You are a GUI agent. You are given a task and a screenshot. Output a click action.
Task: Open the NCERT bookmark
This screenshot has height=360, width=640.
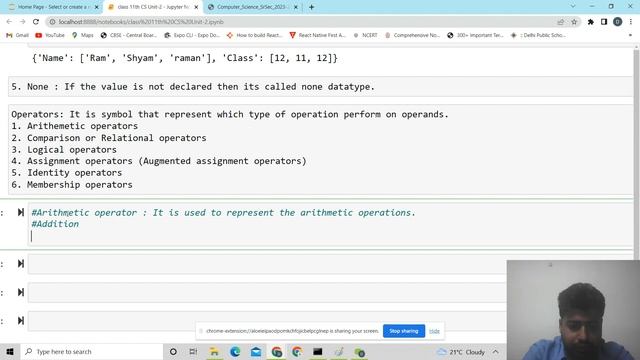(366, 35)
